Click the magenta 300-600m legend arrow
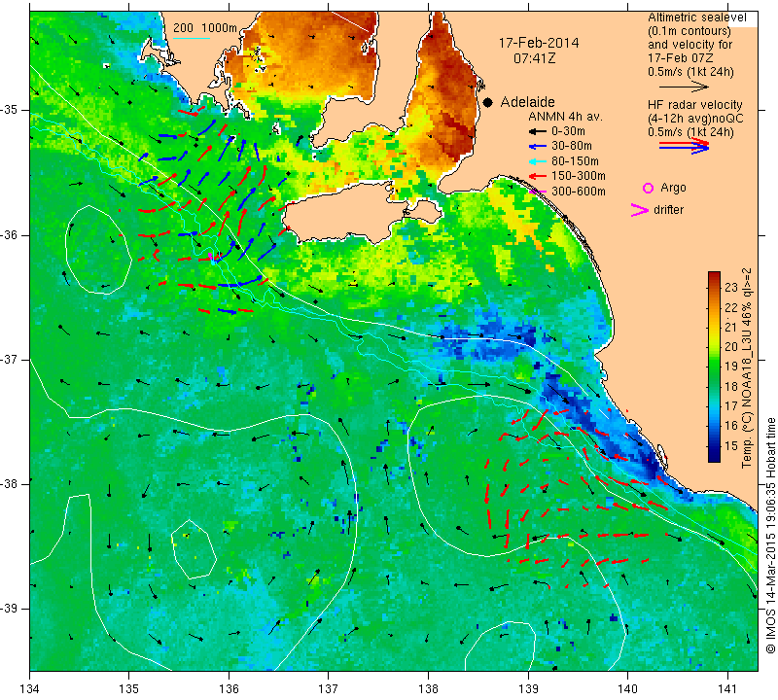 pos(537,191)
